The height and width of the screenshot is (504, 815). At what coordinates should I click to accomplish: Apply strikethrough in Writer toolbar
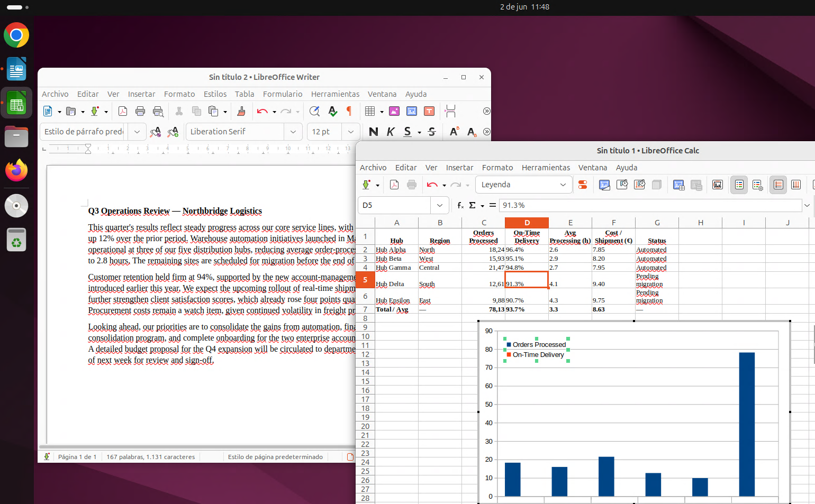(x=432, y=132)
